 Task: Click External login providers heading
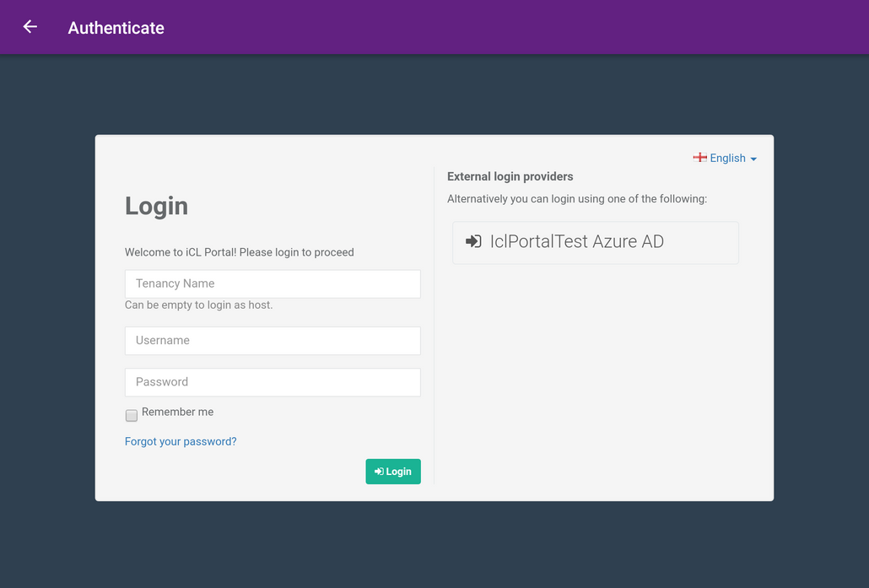510,176
